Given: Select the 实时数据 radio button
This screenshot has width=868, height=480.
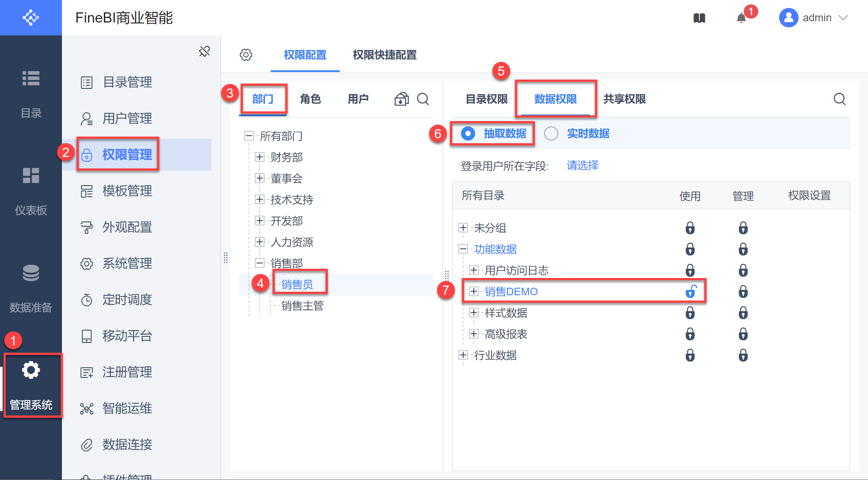Looking at the screenshot, I should pyautogui.click(x=551, y=133).
